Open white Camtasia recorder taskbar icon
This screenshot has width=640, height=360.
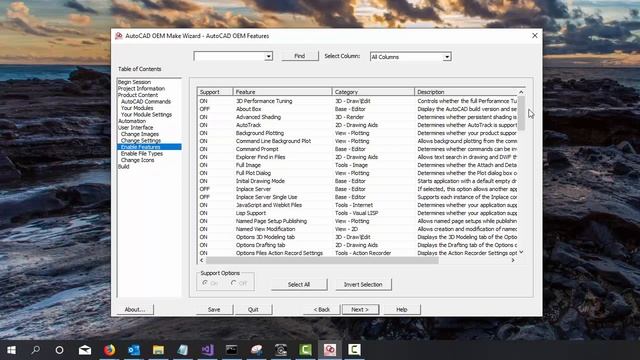[354, 350]
